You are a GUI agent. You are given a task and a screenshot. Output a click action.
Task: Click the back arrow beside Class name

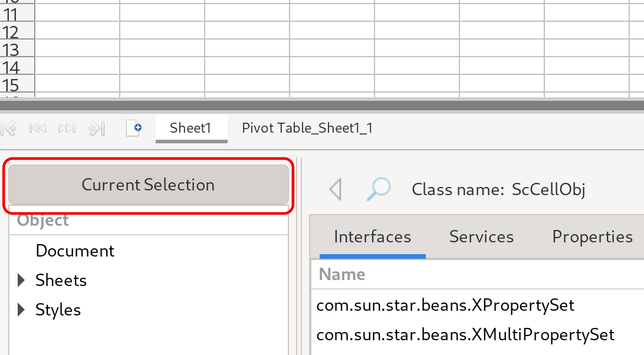point(336,189)
